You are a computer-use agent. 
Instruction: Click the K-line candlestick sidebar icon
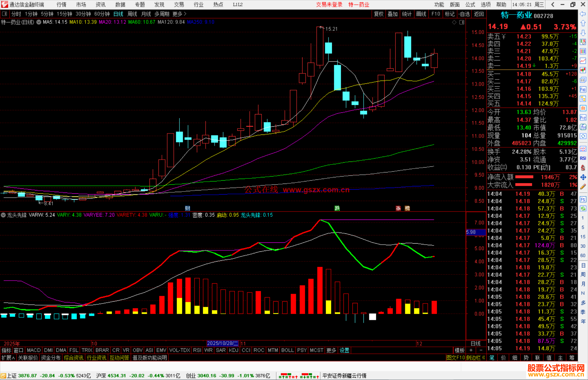[583, 70]
